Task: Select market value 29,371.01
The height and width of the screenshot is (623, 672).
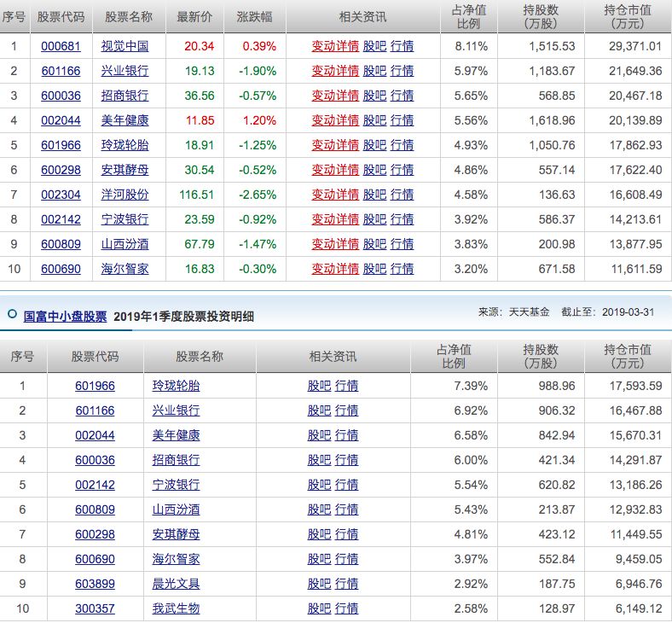Action: [635, 46]
